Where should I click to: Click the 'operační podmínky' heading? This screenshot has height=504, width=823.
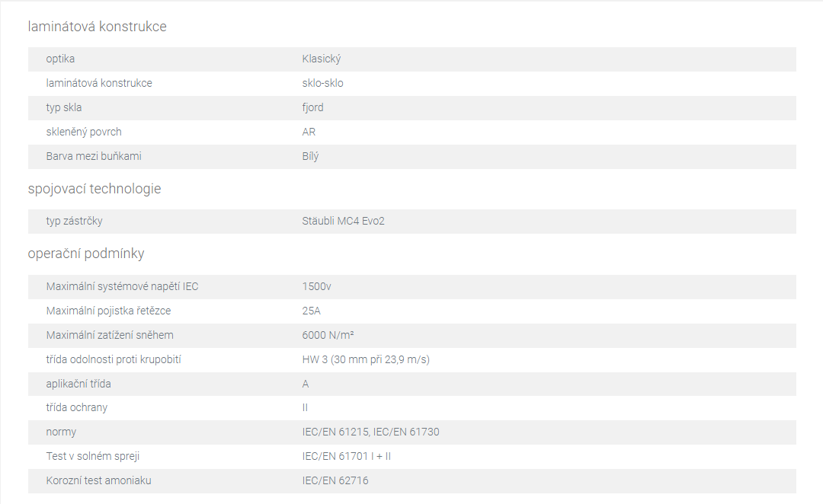click(x=86, y=254)
